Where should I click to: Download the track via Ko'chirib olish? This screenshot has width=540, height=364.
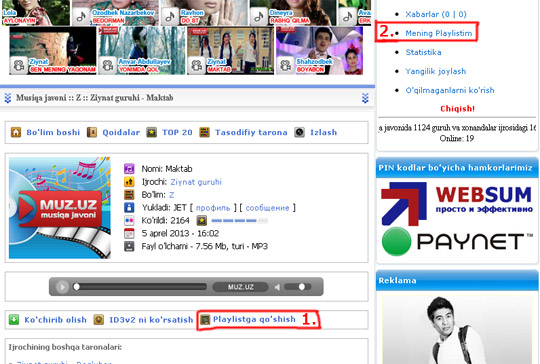pyautogui.click(x=55, y=320)
